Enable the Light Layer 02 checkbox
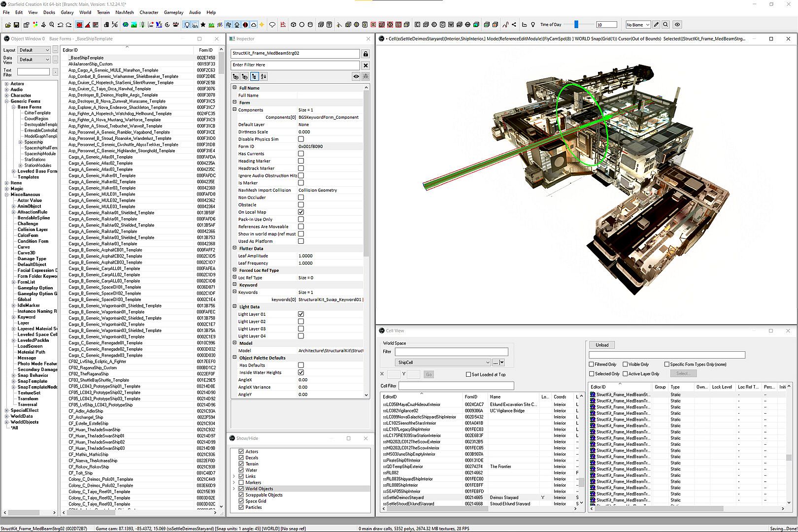Viewport: 798px width, 532px height. tap(301, 322)
